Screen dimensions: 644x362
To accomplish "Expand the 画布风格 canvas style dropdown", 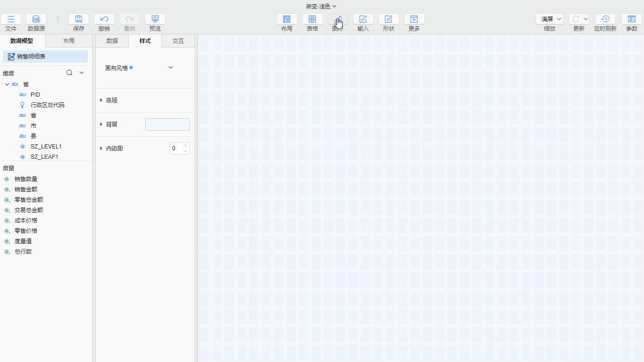I will click(x=171, y=68).
